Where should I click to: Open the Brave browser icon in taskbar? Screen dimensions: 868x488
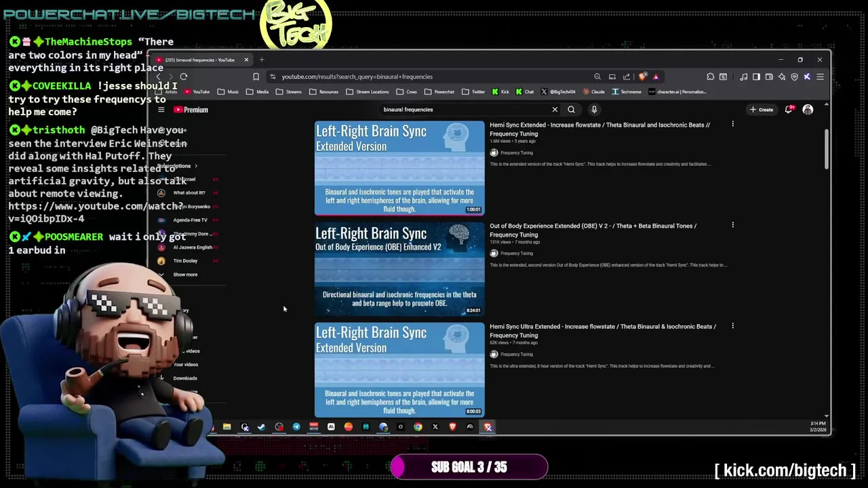click(x=452, y=427)
